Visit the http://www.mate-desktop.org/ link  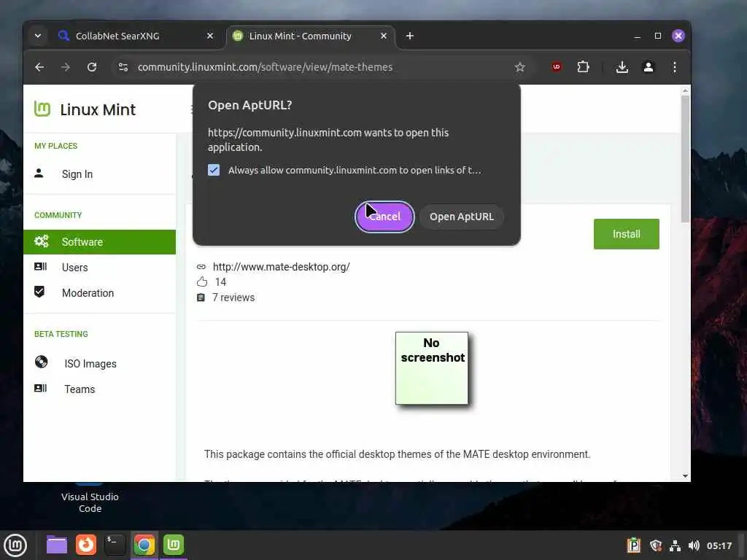pyautogui.click(x=281, y=267)
